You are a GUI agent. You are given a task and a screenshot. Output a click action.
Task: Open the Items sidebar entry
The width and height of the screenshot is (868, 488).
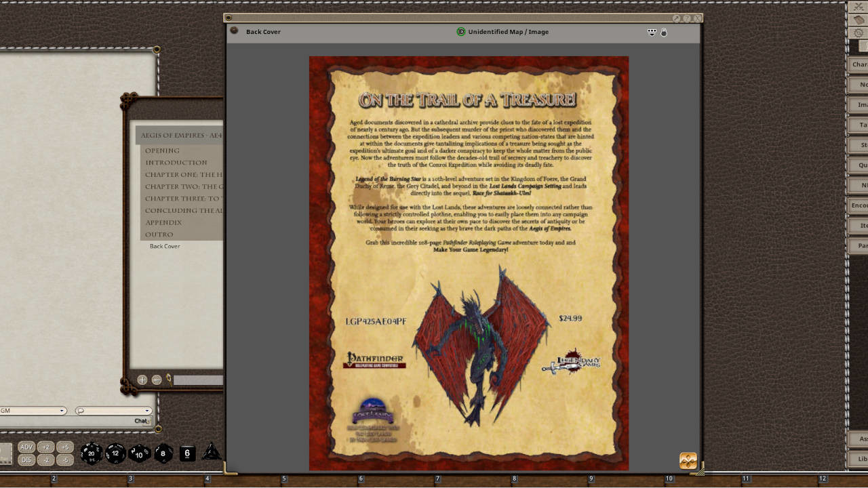click(860, 225)
